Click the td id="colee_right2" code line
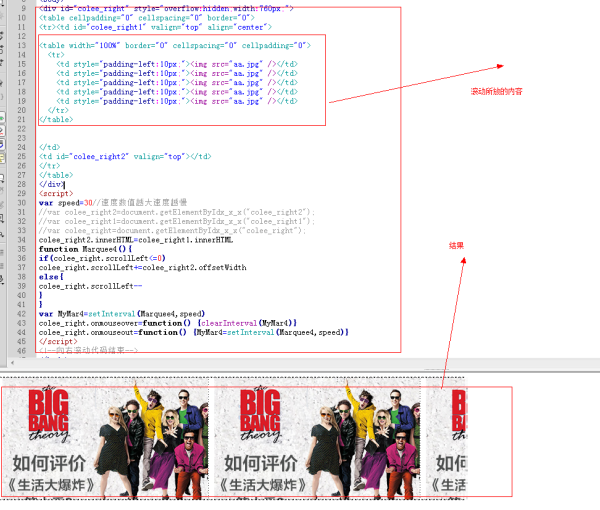The image size is (600, 510). coord(125,156)
